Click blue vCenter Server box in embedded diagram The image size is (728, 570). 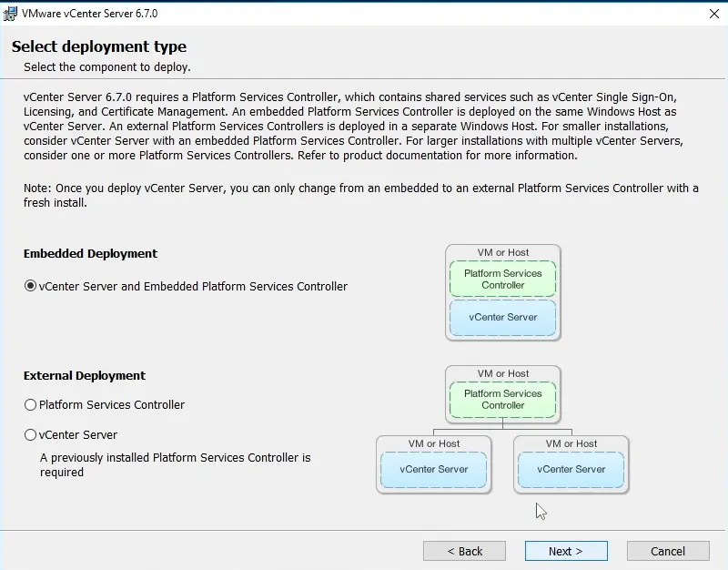click(502, 318)
